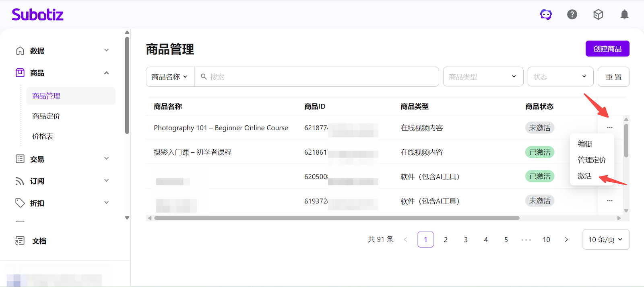
Task: Click the help question mark icon
Action: [572, 15]
